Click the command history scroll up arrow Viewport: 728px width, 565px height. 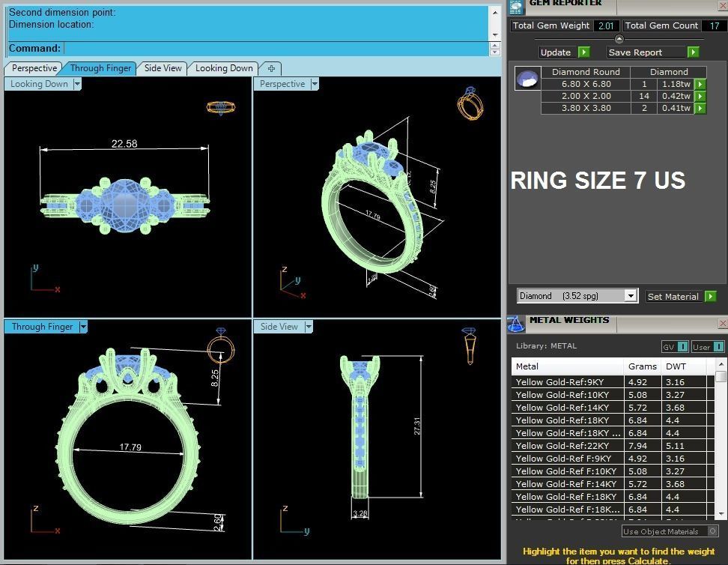click(x=495, y=13)
